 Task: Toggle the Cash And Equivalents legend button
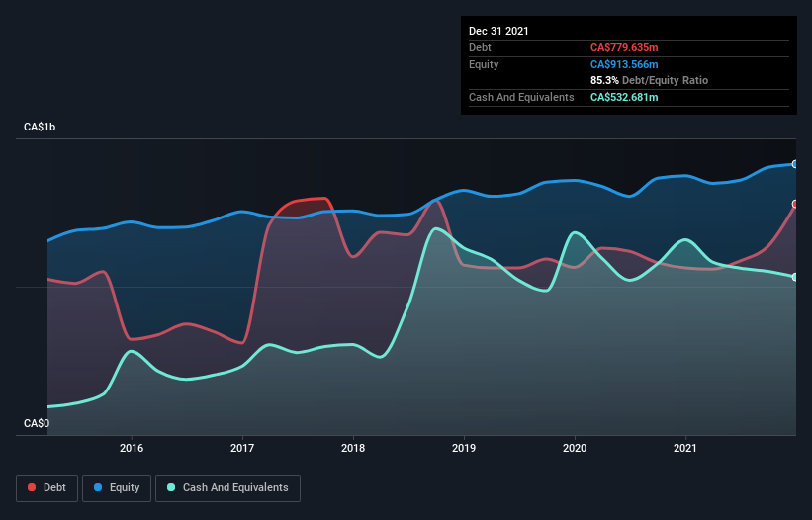[227, 488]
